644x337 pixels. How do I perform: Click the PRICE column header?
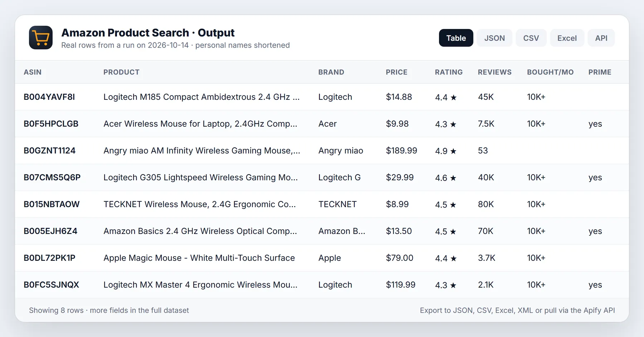click(396, 72)
